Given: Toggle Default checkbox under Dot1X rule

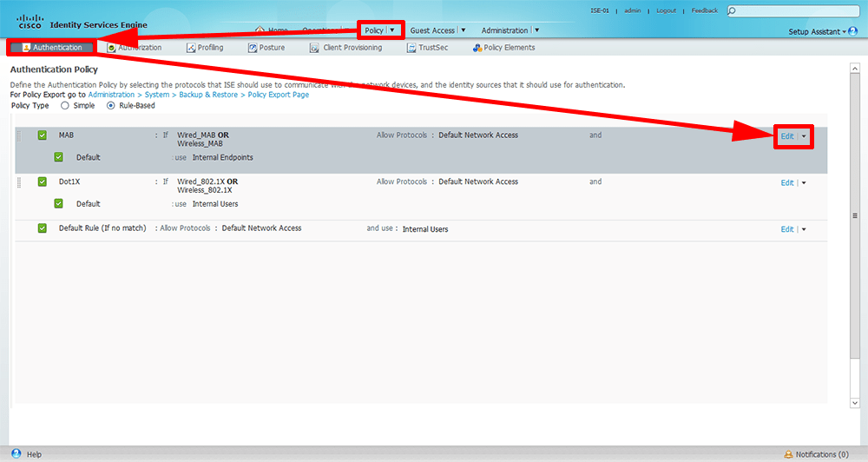Looking at the screenshot, I should click(x=59, y=204).
